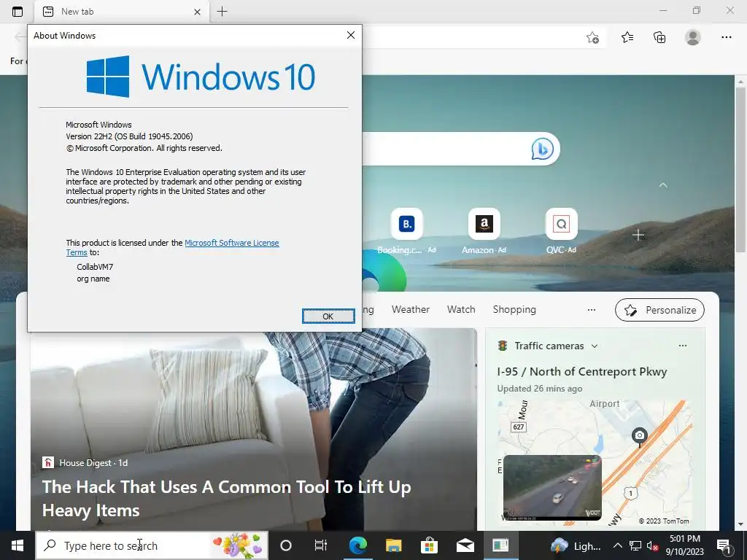Open the profile avatar icon

click(693, 37)
